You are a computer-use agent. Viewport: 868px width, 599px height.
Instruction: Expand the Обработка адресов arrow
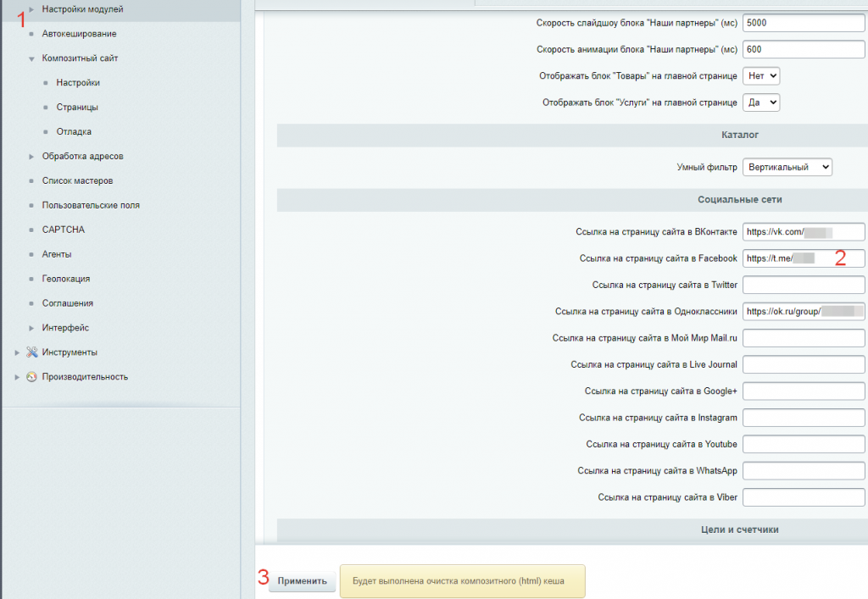pyautogui.click(x=31, y=157)
